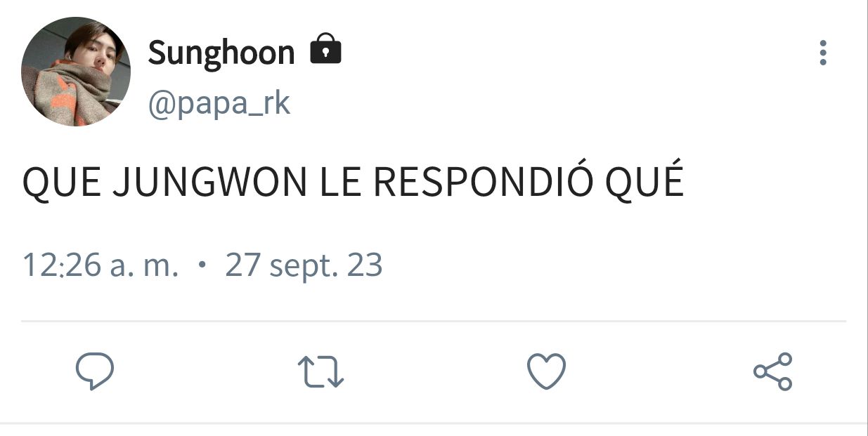This screenshot has width=868, height=436.
Task: Open Sunghoon's profile picture
Action: coord(75,72)
